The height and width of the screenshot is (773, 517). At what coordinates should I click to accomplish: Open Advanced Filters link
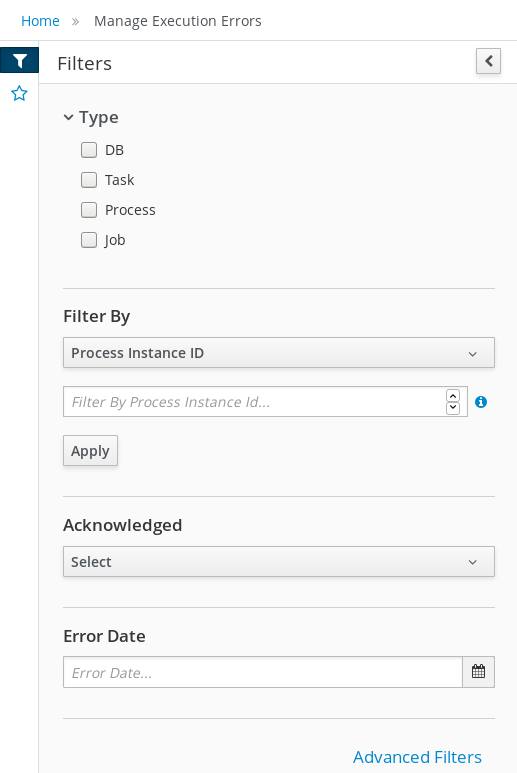417,757
